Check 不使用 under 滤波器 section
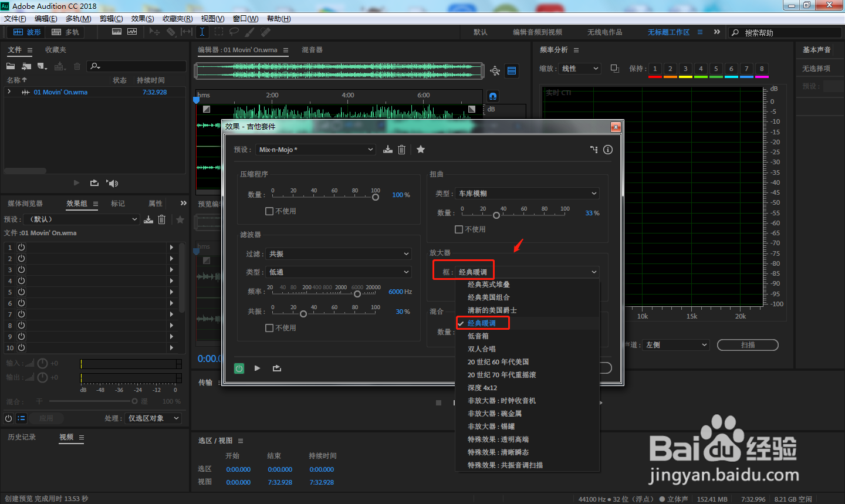The image size is (845, 504). (x=269, y=328)
